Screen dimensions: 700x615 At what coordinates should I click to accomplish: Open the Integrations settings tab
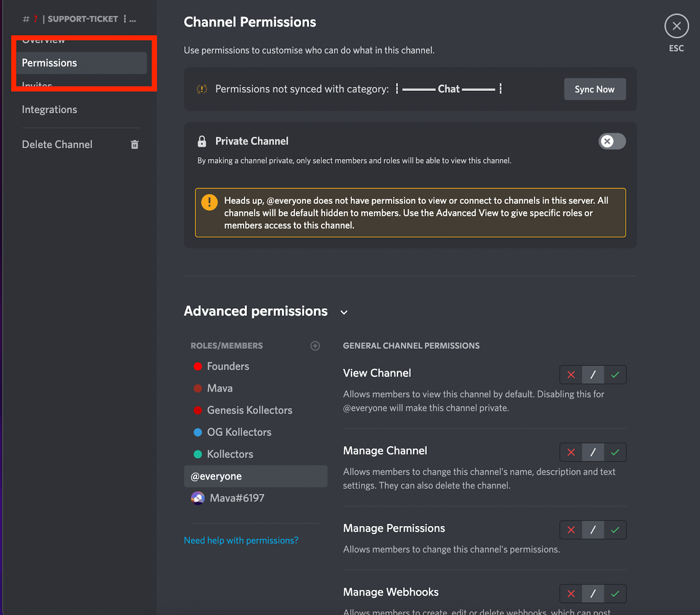[49, 110]
